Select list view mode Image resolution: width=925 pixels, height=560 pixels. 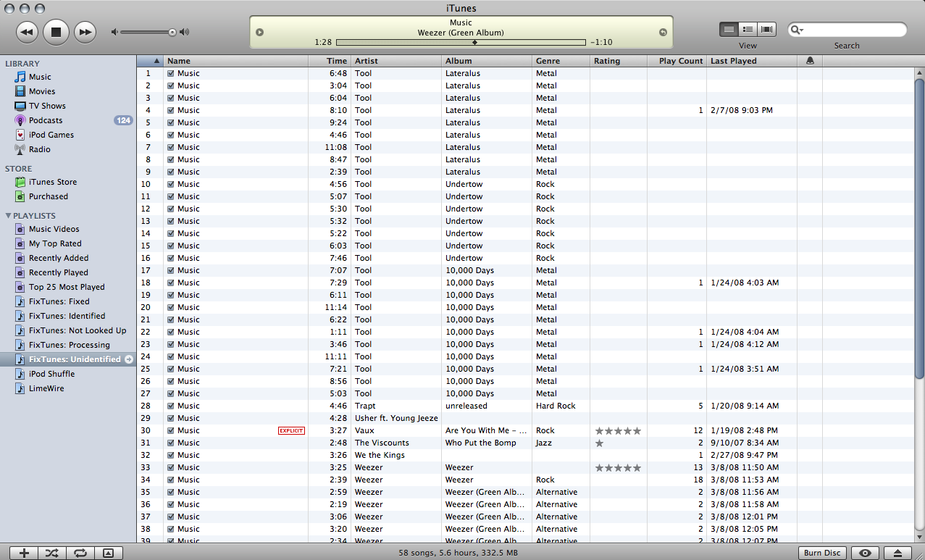(x=729, y=29)
